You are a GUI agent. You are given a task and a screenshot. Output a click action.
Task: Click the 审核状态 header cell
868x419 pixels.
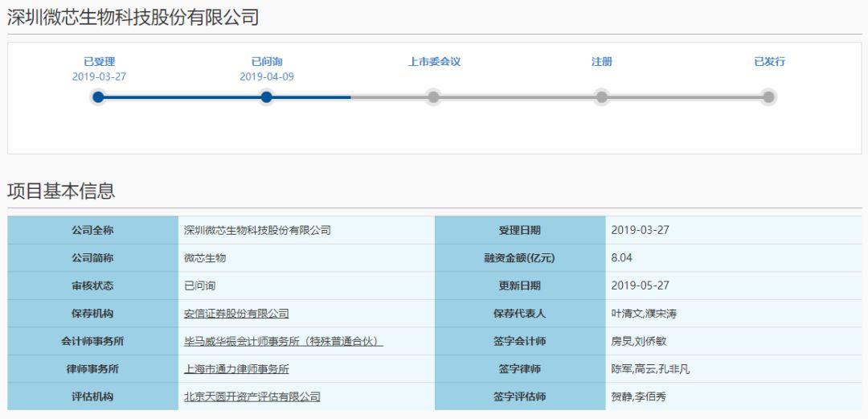click(93, 285)
